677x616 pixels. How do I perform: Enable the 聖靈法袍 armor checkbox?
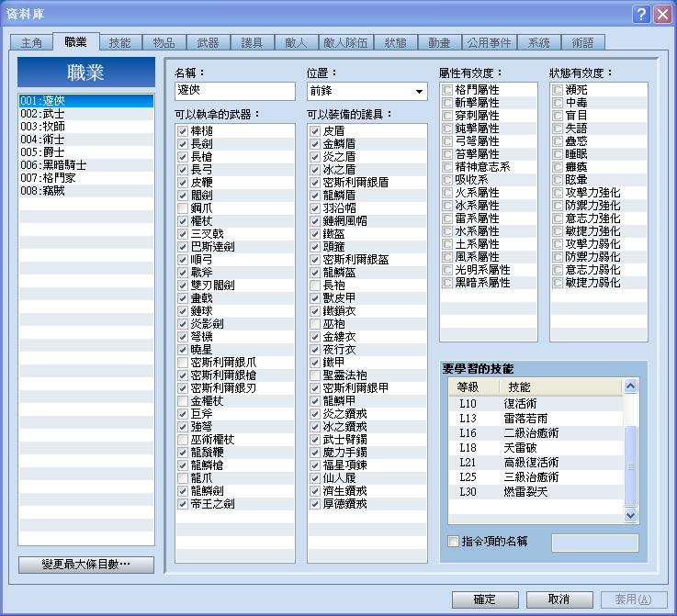point(315,375)
